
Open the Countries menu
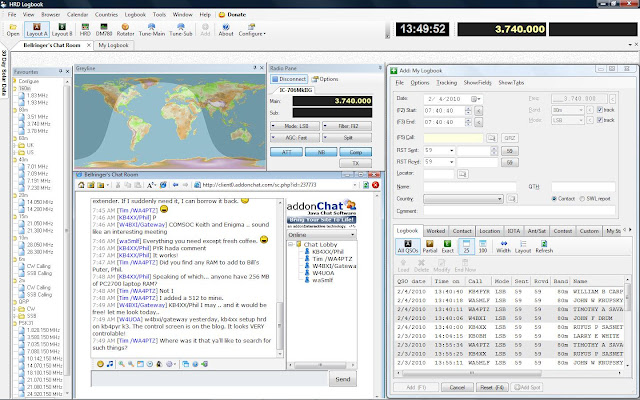(106, 14)
